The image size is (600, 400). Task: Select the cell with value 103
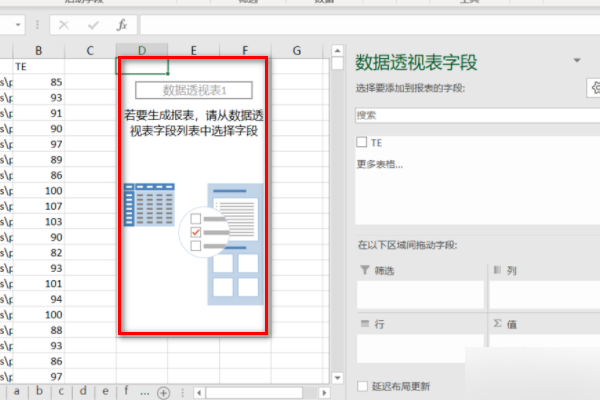click(39, 222)
